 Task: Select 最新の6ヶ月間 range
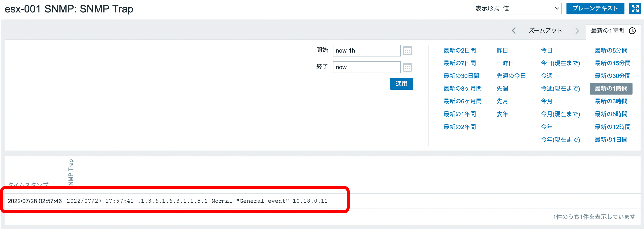click(x=462, y=101)
